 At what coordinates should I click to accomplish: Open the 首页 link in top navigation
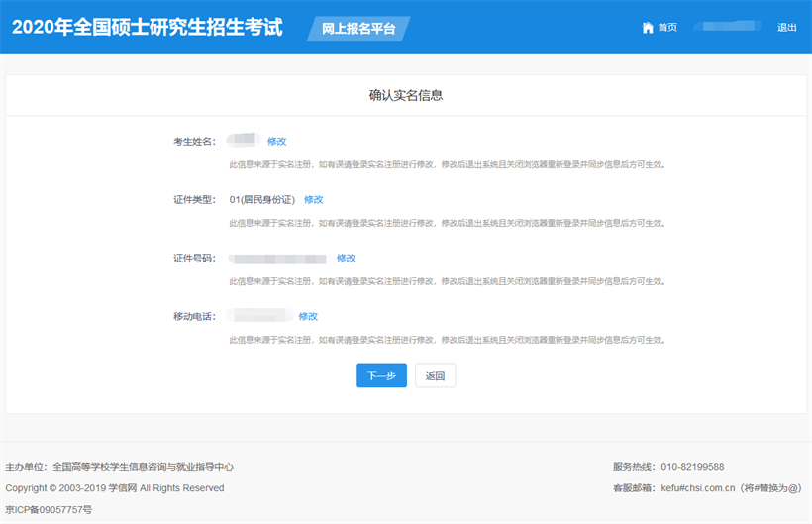coord(667,28)
